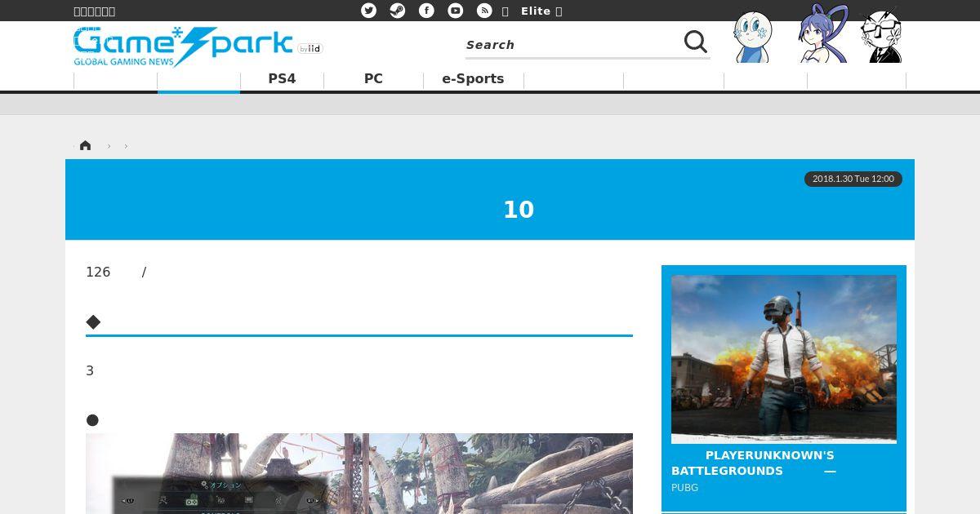
Task: Open the PS4 navigation tab
Action: tap(282, 79)
